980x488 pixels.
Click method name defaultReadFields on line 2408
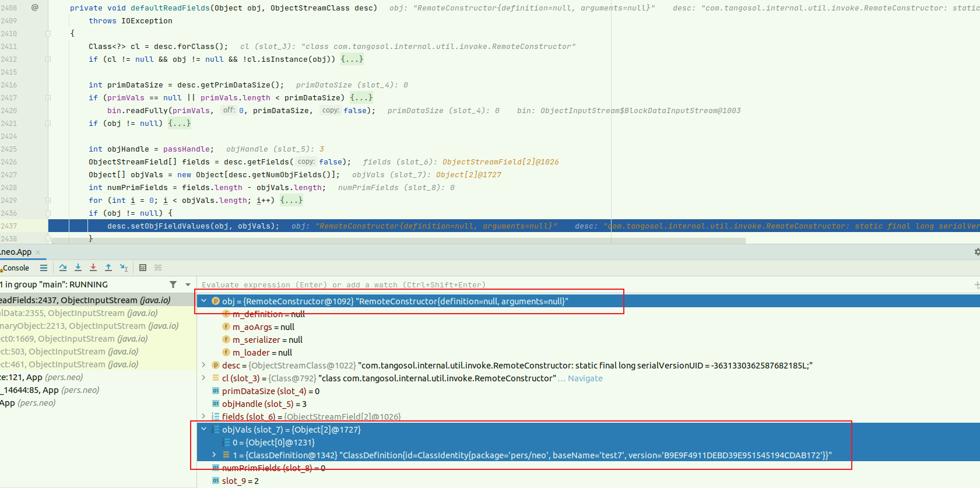[x=170, y=8]
